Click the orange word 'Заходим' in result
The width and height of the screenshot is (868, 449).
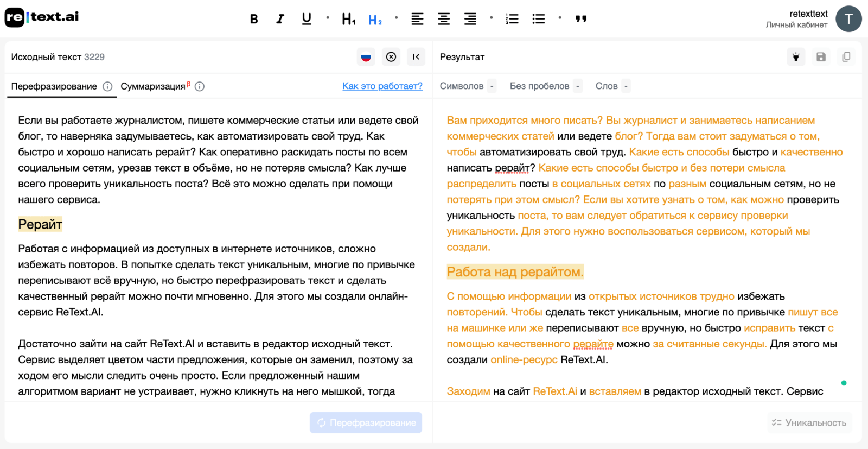(468, 391)
